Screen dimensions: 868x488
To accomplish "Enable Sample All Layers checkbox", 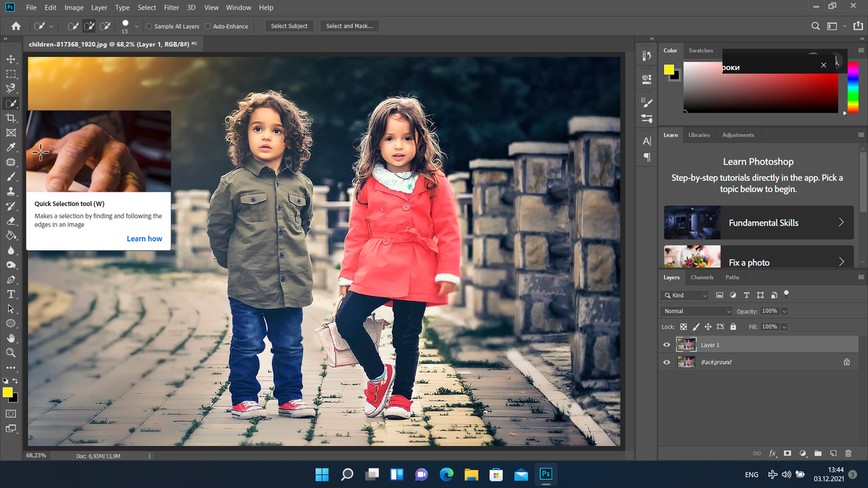I will coord(149,26).
